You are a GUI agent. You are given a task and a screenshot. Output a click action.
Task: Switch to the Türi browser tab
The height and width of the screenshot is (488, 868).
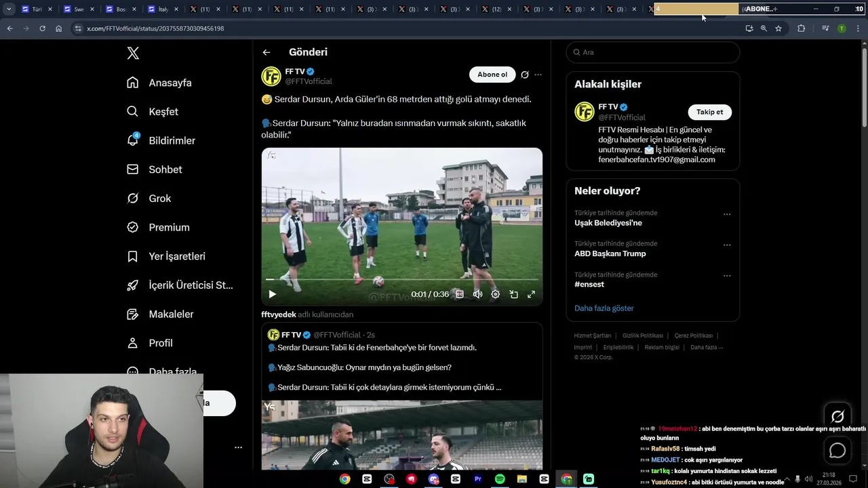point(37,9)
